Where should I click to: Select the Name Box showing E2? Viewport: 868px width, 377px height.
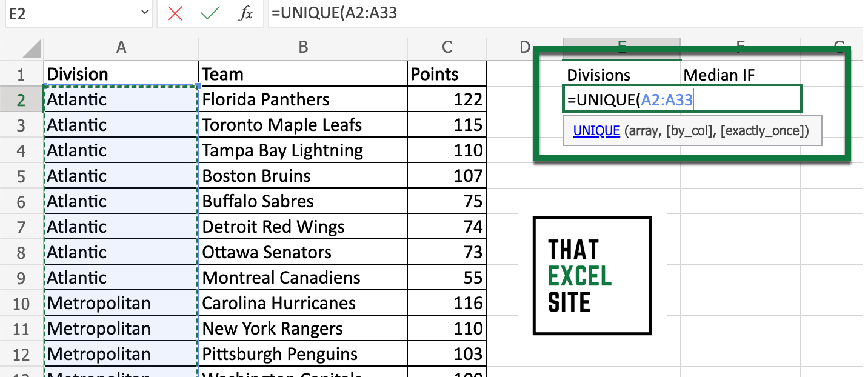click(73, 13)
